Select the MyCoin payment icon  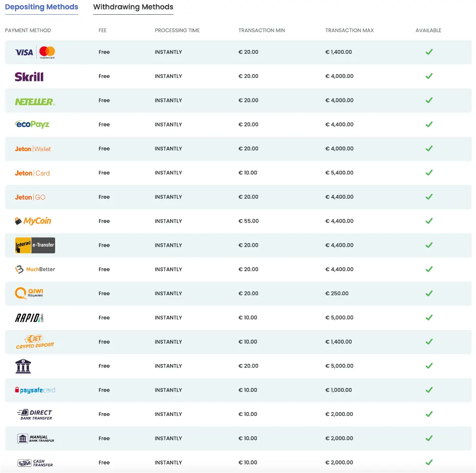33,221
